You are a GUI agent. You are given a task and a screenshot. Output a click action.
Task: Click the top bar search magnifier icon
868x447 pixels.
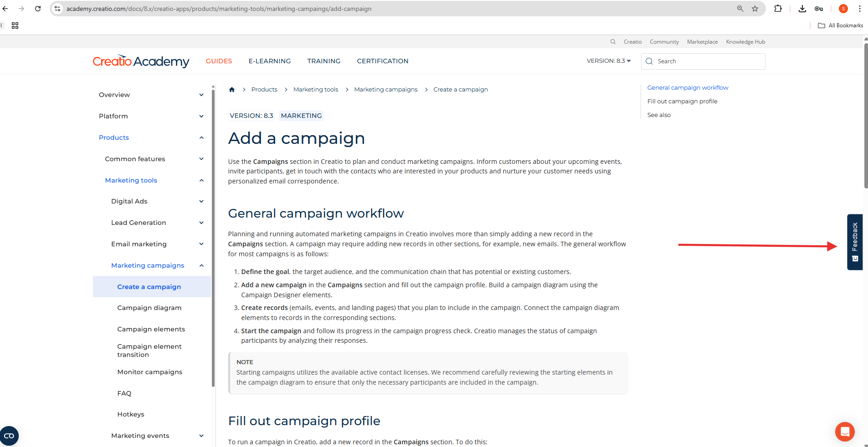click(613, 42)
